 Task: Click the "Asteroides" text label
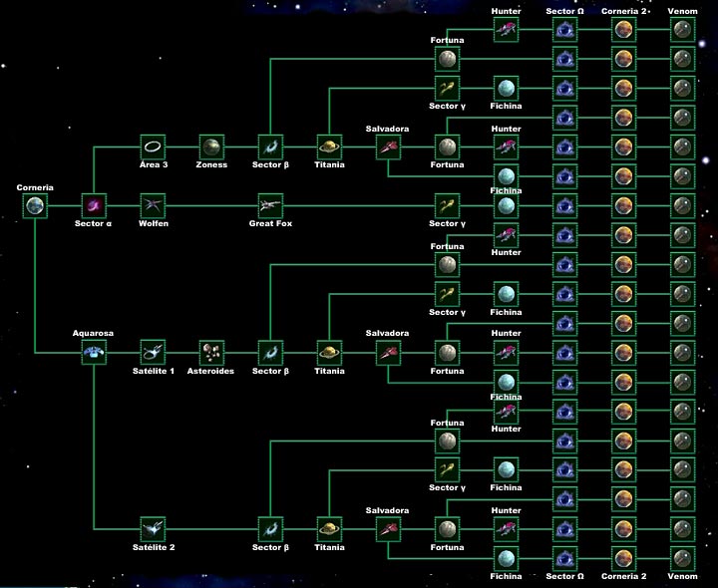(210, 371)
